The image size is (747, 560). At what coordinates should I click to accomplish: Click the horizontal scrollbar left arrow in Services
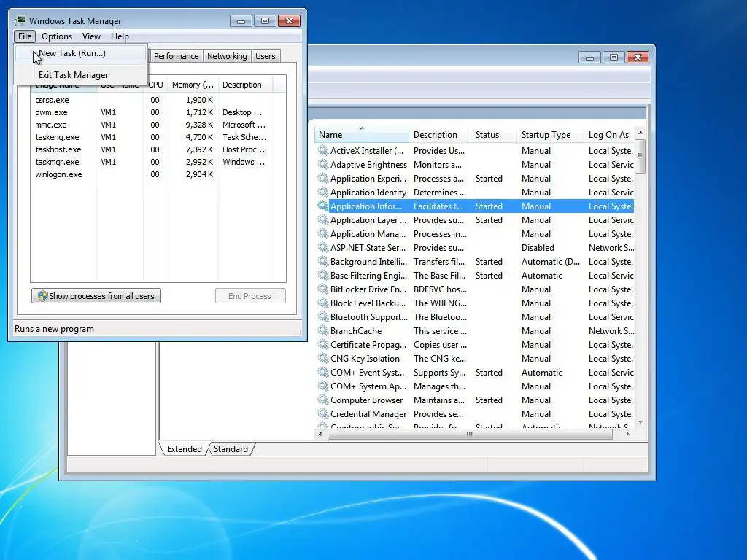[x=320, y=434]
